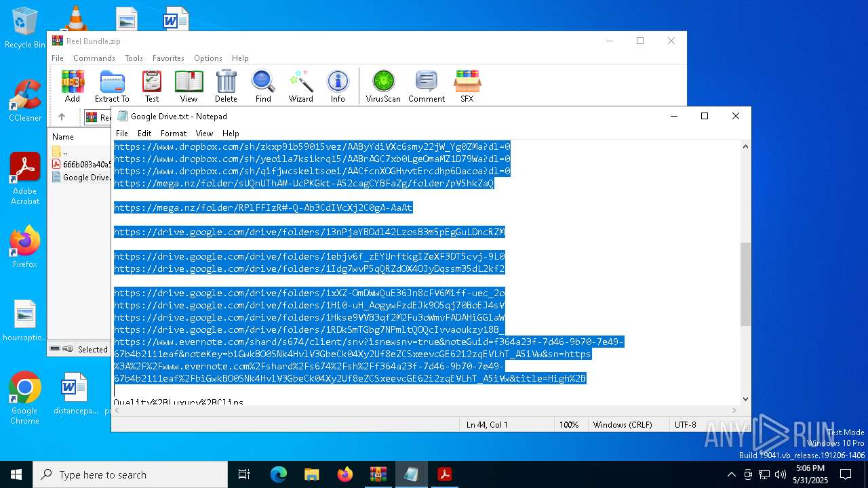Open the notifications action center
The height and width of the screenshot is (488, 868).
(846, 474)
